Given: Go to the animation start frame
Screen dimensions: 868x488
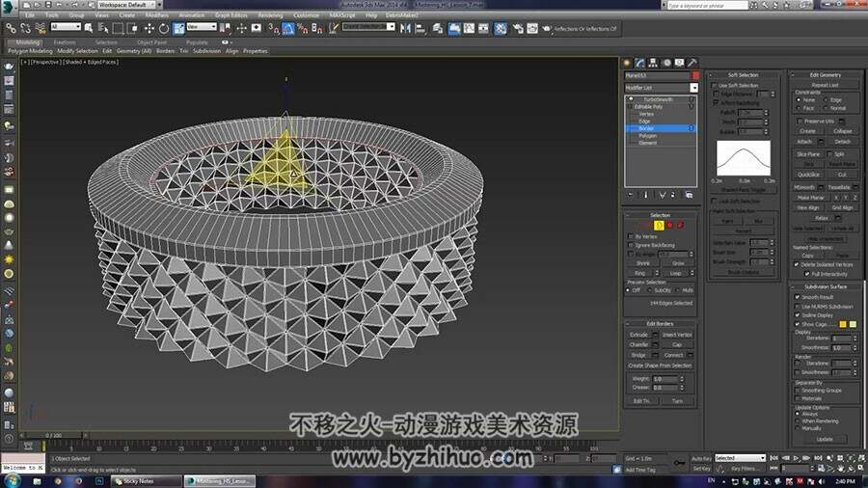Looking at the screenshot, I should [x=773, y=458].
